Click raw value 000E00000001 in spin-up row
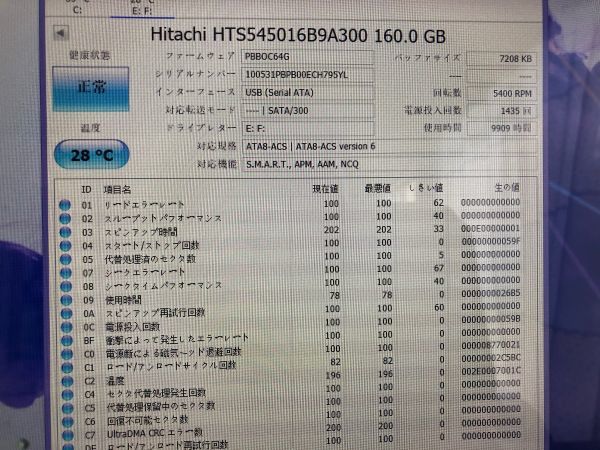The width and height of the screenshot is (600, 450). 490,228
